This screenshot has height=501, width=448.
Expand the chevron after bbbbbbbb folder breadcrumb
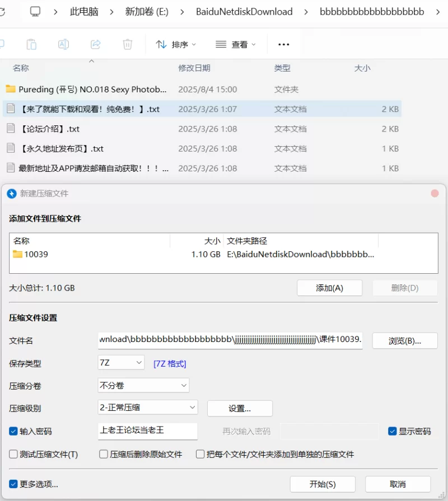coord(438,12)
